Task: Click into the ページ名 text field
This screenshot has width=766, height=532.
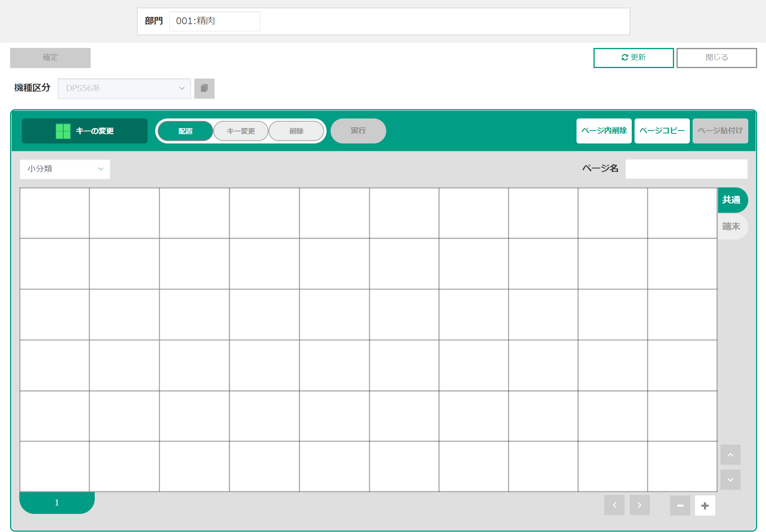Action: point(686,169)
